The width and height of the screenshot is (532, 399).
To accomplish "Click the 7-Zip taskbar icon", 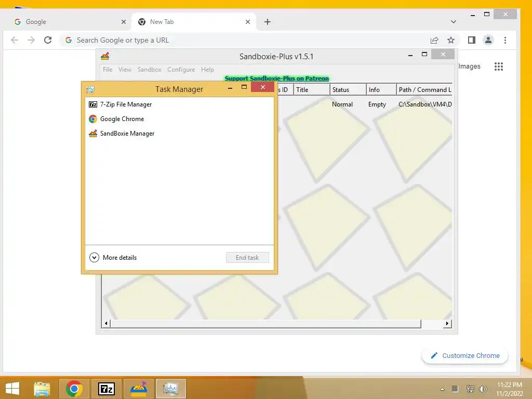I will (107, 389).
